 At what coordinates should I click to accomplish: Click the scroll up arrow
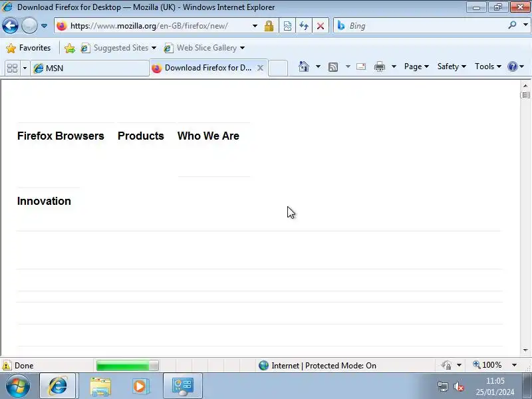coord(525,86)
